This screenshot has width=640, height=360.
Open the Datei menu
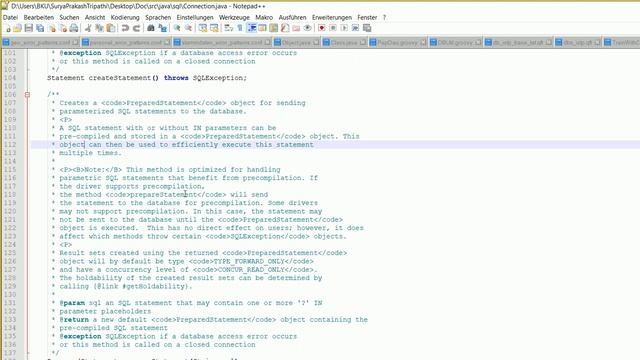(x=10, y=18)
